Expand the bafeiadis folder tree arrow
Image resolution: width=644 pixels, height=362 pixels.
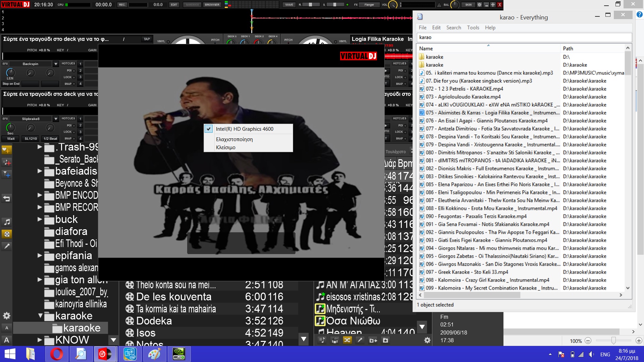click(40, 171)
